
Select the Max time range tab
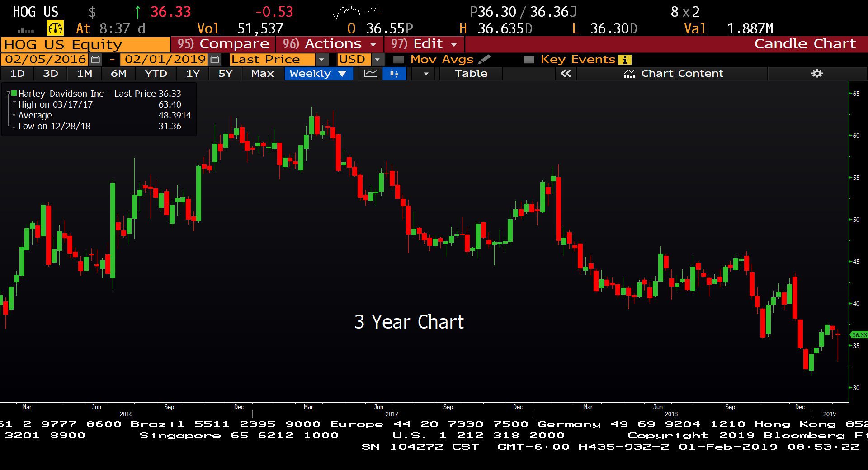coord(263,73)
